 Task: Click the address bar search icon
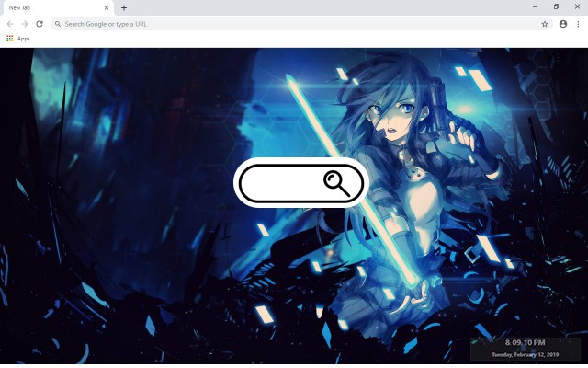(58, 24)
